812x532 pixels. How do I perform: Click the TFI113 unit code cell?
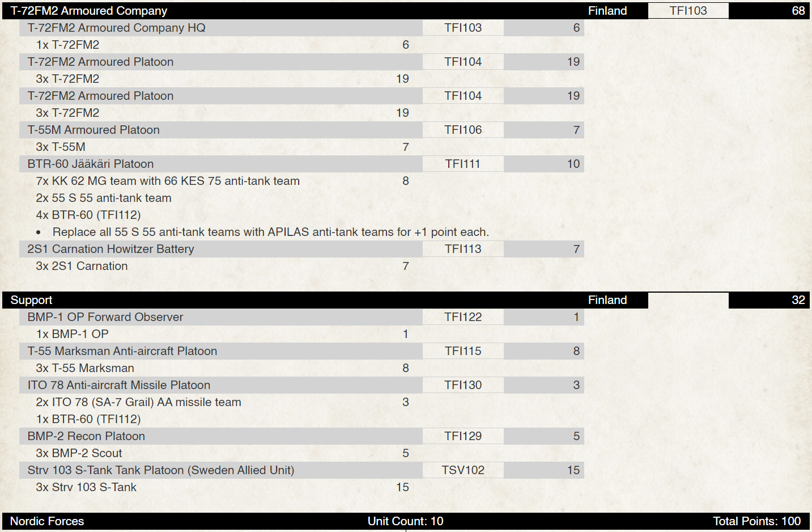463,249
